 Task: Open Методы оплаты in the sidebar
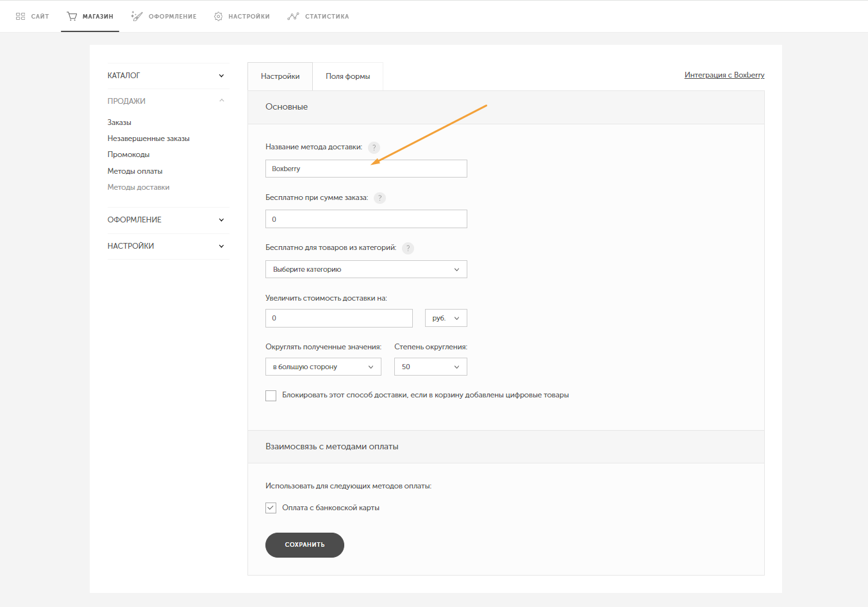(135, 171)
